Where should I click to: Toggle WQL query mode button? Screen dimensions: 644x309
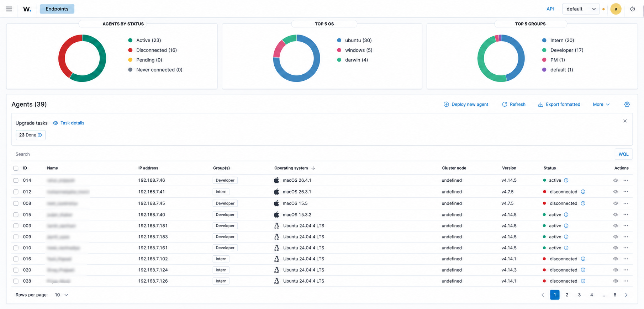[623, 154]
